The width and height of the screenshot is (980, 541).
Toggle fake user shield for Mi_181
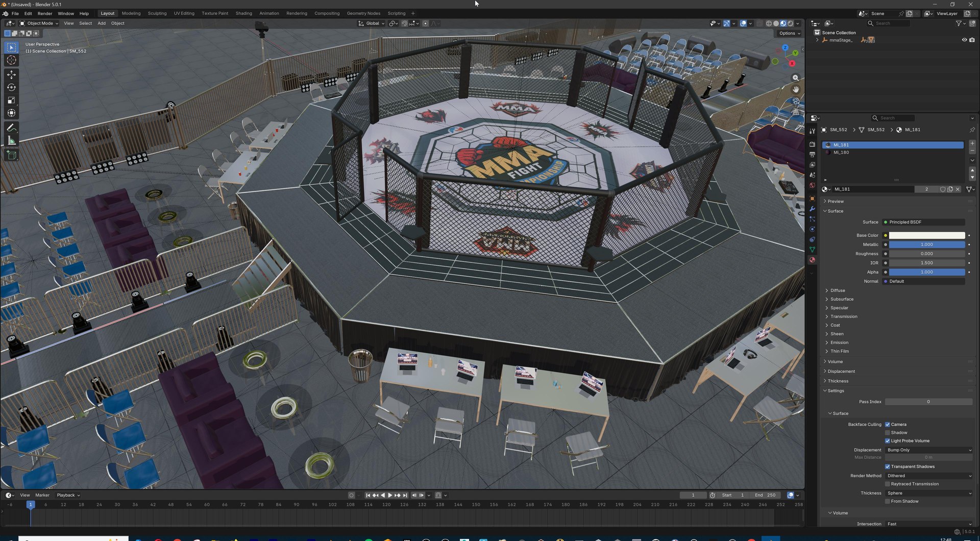tap(942, 189)
